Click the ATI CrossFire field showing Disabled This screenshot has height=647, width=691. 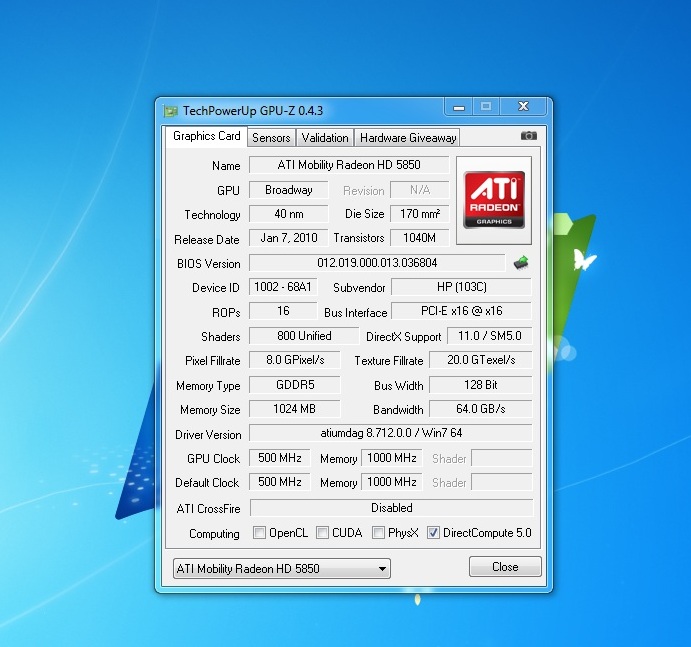tap(392, 508)
